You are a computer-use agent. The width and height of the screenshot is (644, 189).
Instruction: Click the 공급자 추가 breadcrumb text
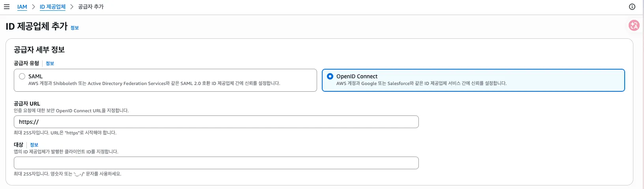pos(91,7)
